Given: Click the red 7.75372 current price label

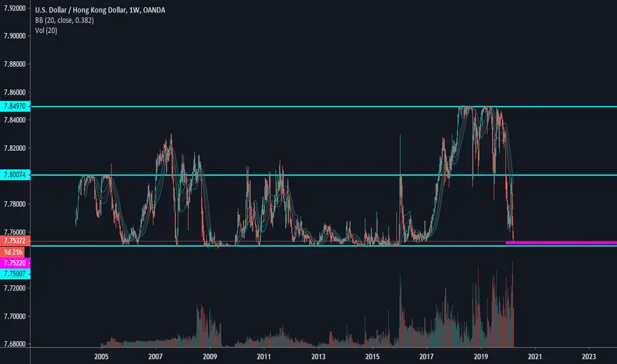Looking at the screenshot, I should 15,241.
